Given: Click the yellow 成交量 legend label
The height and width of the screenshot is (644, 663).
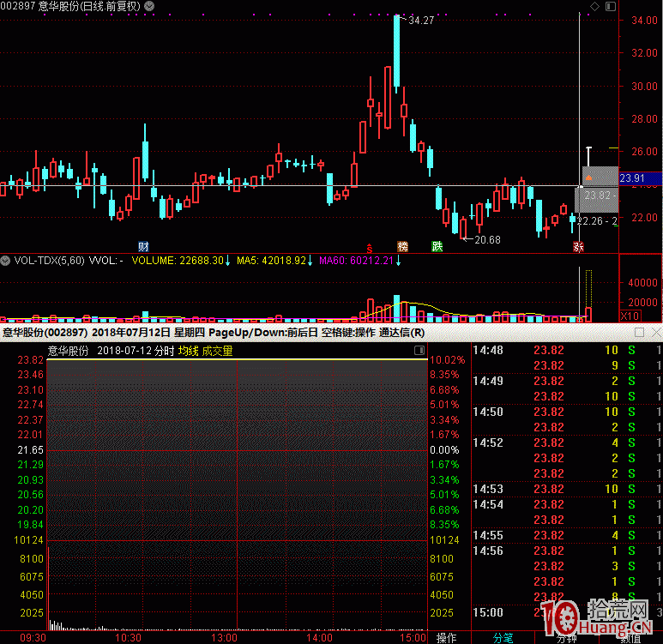Looking at the screenshot, I should (x=217, y=351).
